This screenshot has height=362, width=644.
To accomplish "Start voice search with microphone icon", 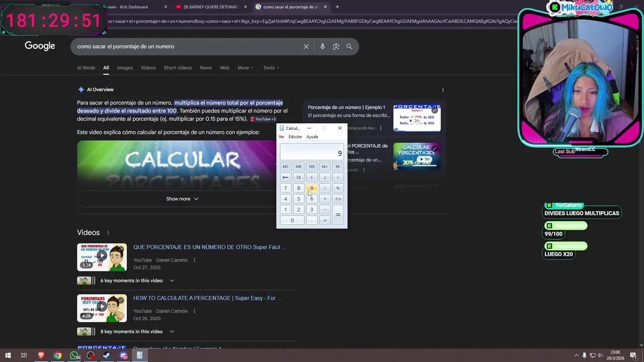I will [323, 46].
